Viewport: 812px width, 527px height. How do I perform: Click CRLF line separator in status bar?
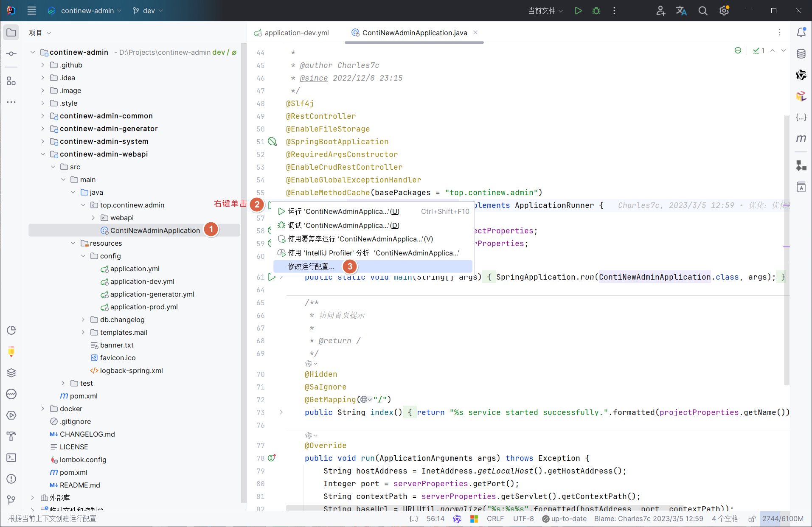coord(495,519)
